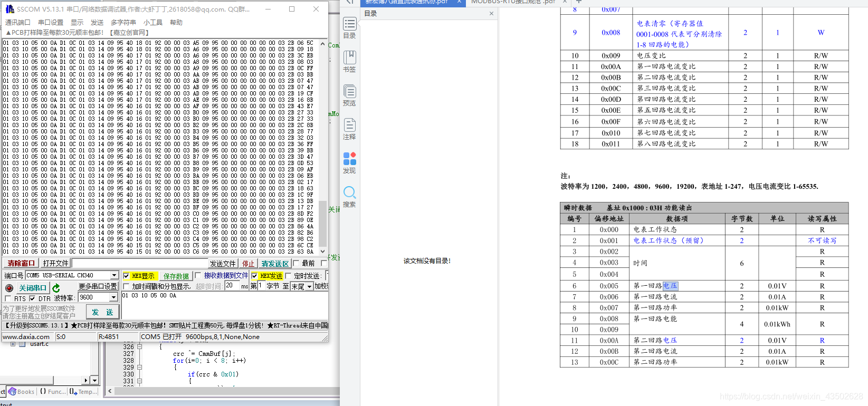Enable the 最前 always-on-top checkbox
868x406 pixels.
296,263
